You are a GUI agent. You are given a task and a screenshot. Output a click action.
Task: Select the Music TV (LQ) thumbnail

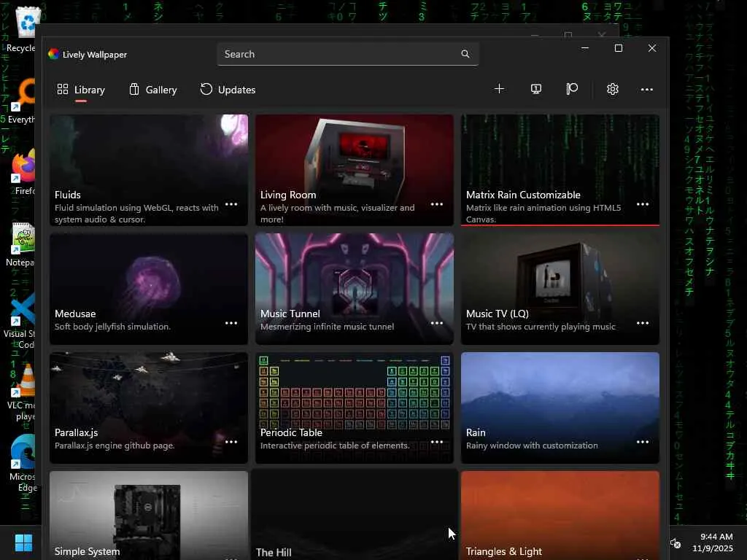pos(560,289)
